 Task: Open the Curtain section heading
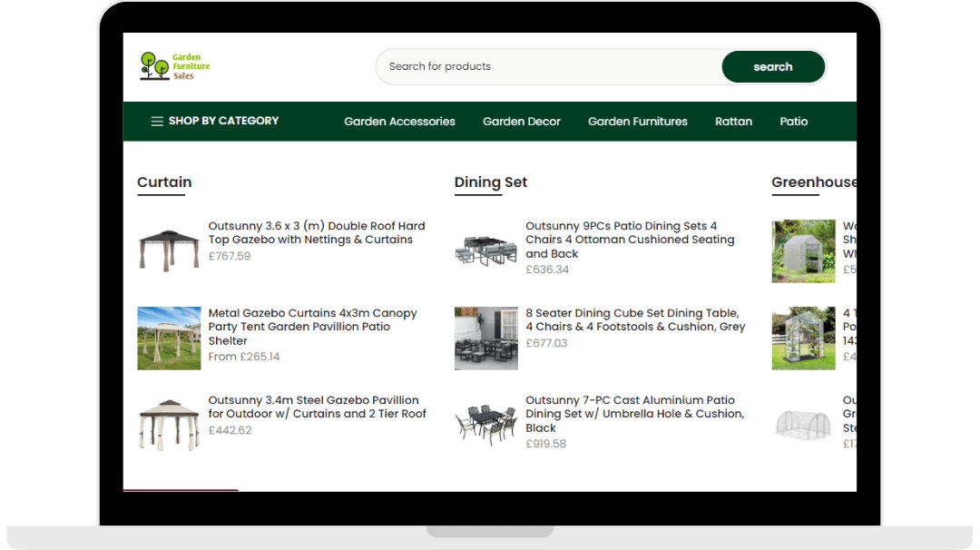[164, 182]
